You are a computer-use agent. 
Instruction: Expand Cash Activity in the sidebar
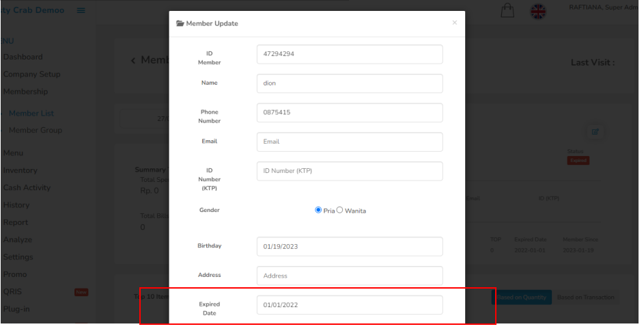(27, 187)
